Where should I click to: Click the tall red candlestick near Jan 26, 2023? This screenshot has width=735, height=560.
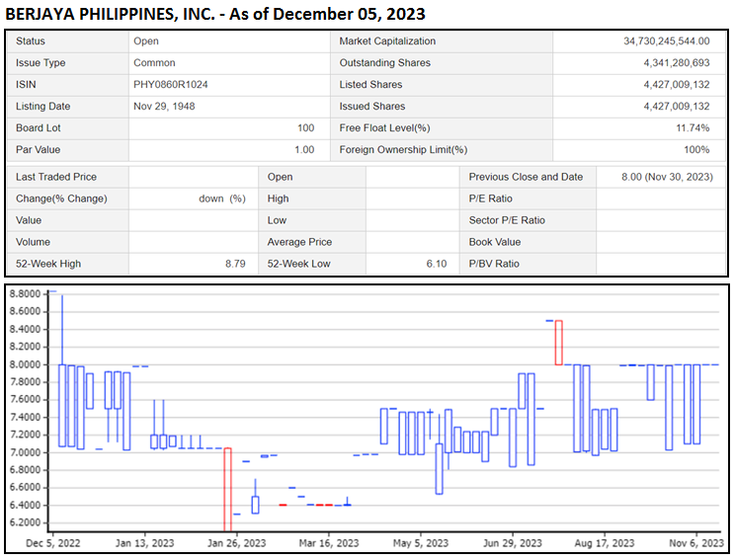tap(227, 489)
